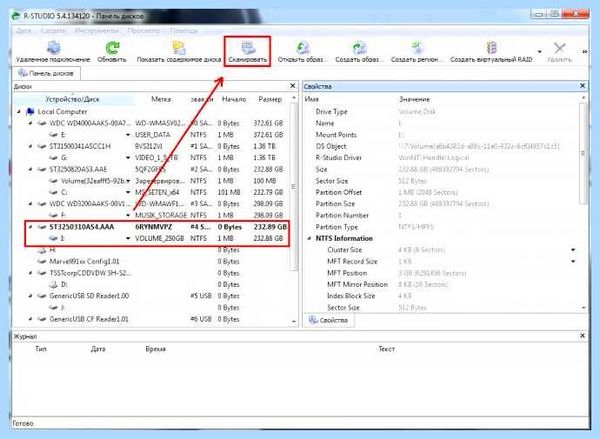Click Показать содержимое диска toolbar icon

click(179, 48)
